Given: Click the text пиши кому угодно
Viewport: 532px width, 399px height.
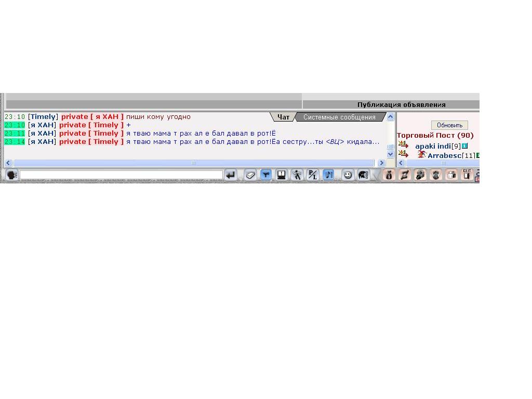Looking at the screenshot, I should (158, 117).
